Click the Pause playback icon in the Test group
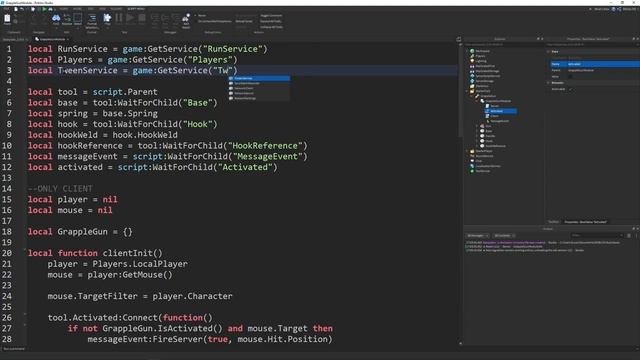Image resolution: width=640 pixels, height=360 pixels. [119, 18]
